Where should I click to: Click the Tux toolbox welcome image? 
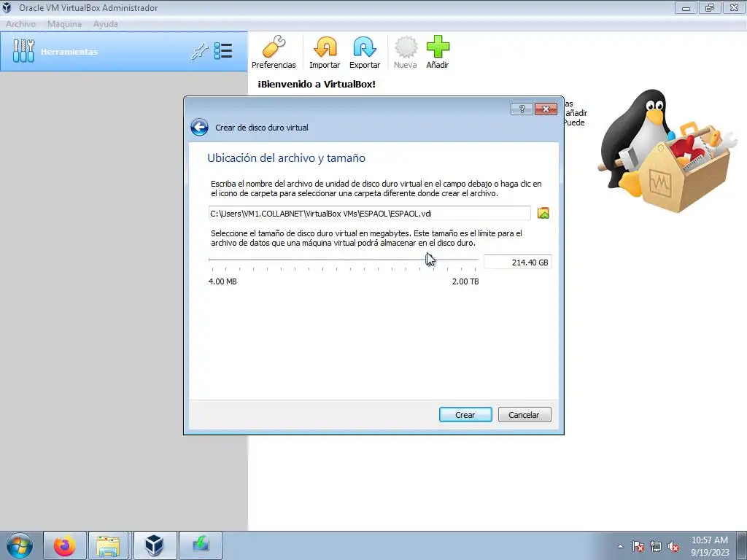668,151
